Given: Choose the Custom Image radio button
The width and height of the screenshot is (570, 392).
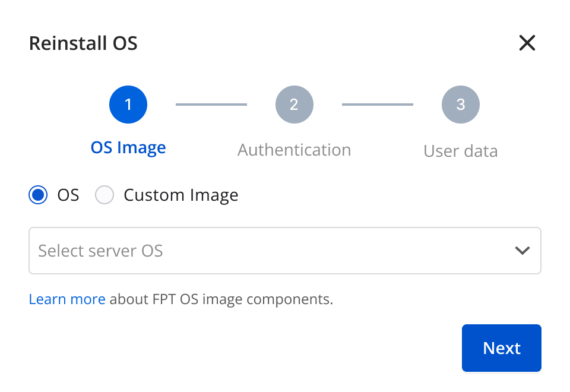Looking at the screenshot, I should 104,195.
